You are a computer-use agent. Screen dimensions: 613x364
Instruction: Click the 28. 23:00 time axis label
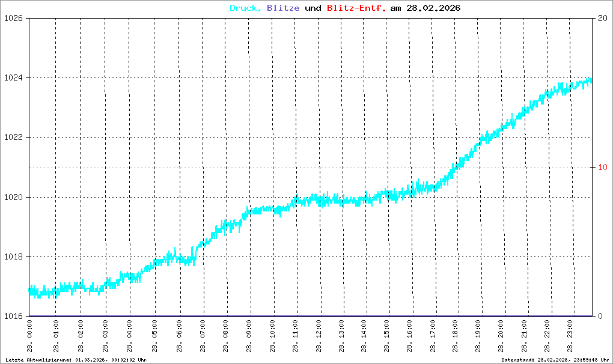click(570, 336)
